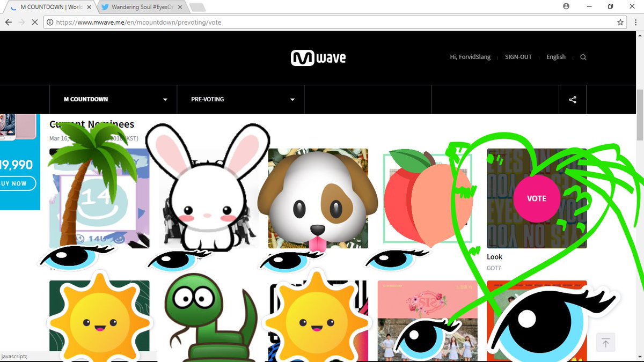This screenshot has height=362, width=644.
Task: Click the Mwave logo
Action: tap(318, 57)
